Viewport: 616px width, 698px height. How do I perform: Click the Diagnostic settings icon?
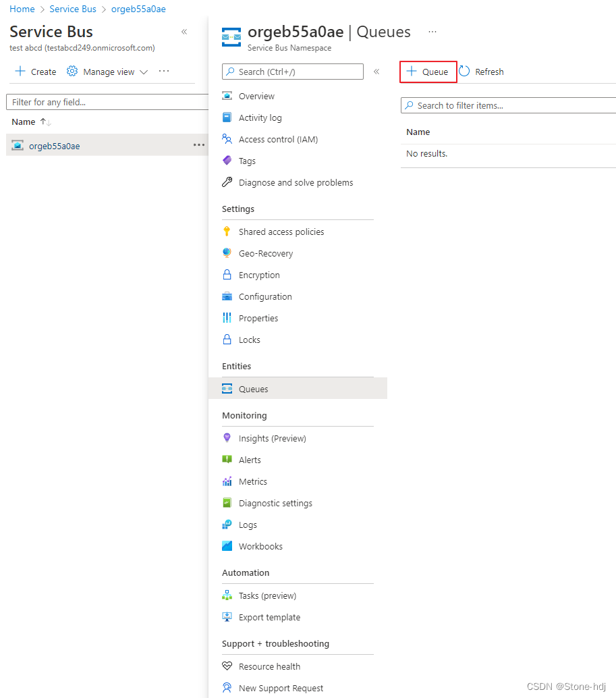227,503
